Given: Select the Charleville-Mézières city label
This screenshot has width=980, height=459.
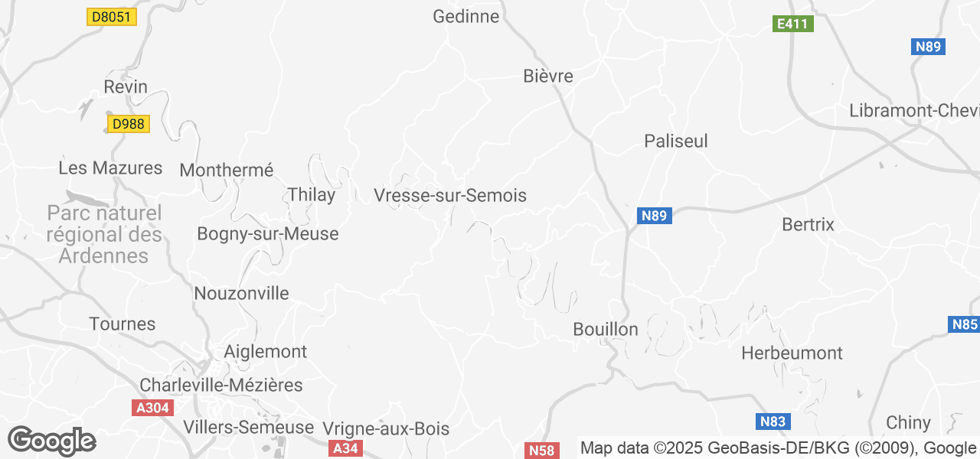Looking at the screenshot, I should click(221, 386).
